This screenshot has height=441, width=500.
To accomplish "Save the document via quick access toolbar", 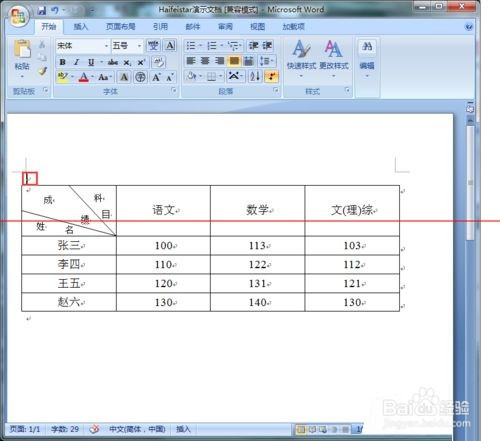I will coord(41,11).
